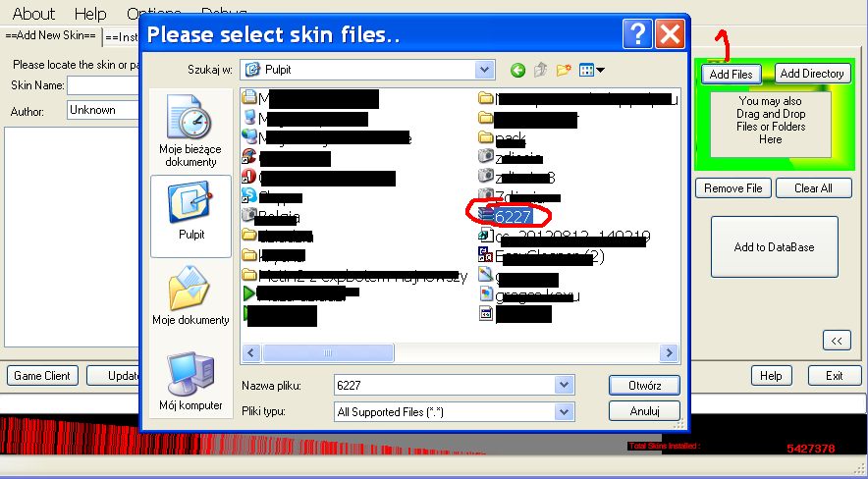The image size is (868, 479).
Task: Click the Clear All button
Action: click(813, 188)
